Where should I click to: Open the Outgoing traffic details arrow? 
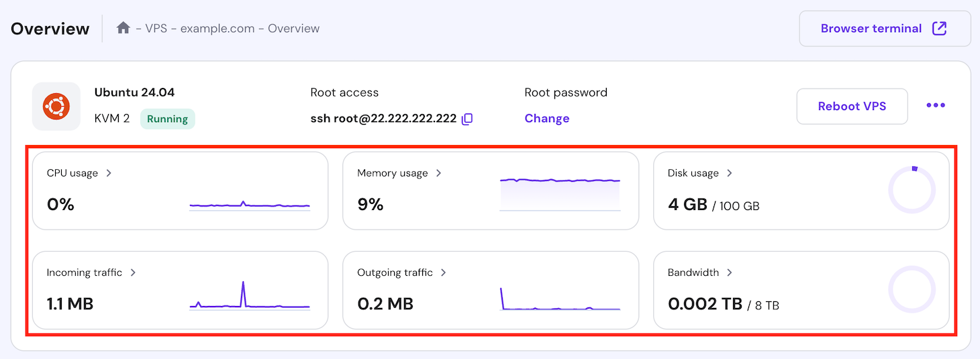(444, 272)
